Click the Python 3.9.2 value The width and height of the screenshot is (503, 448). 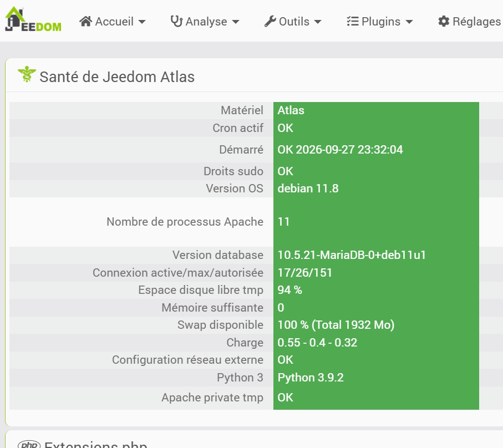(x=311, y=378)
